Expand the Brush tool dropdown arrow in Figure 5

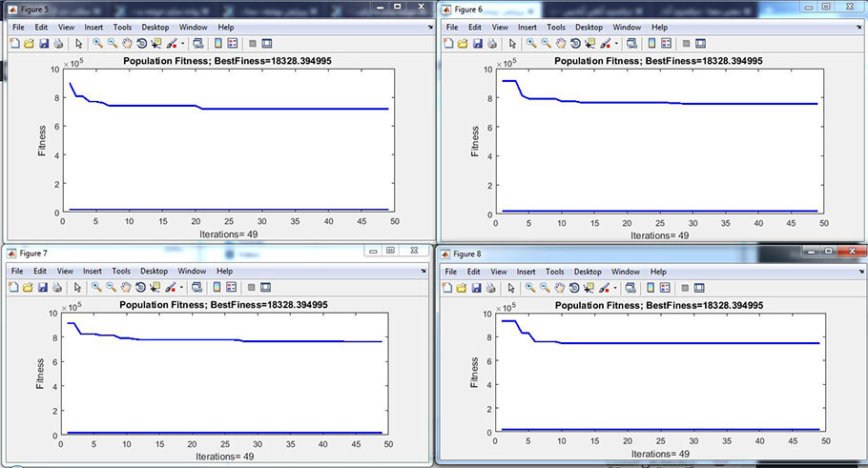(x=183, y=43)
